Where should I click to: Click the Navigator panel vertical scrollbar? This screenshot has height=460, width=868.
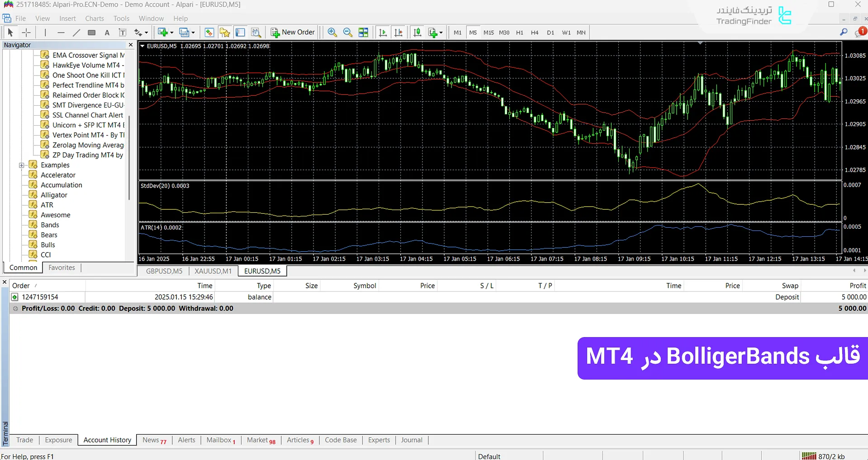(x=129, y=158)
